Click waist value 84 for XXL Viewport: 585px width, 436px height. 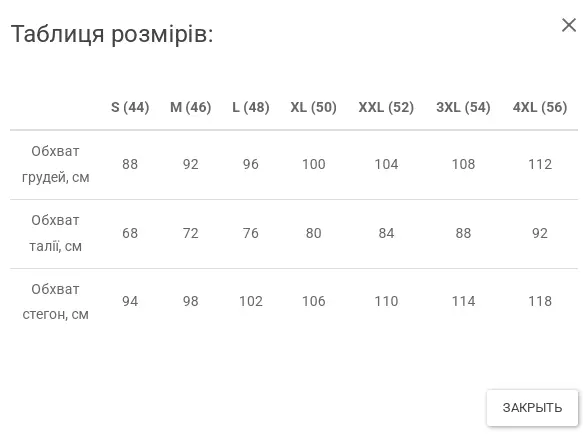click(x=386, y=233)
